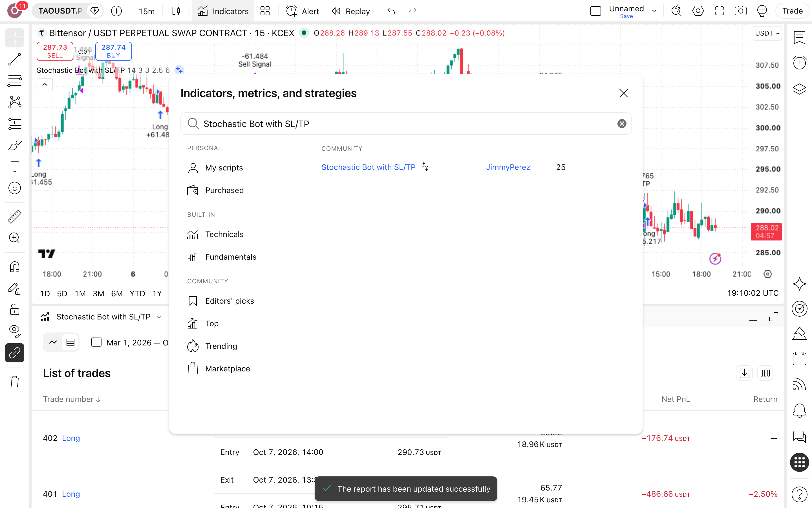
Task: Open the layout templates grid icon
Action: 265,11
